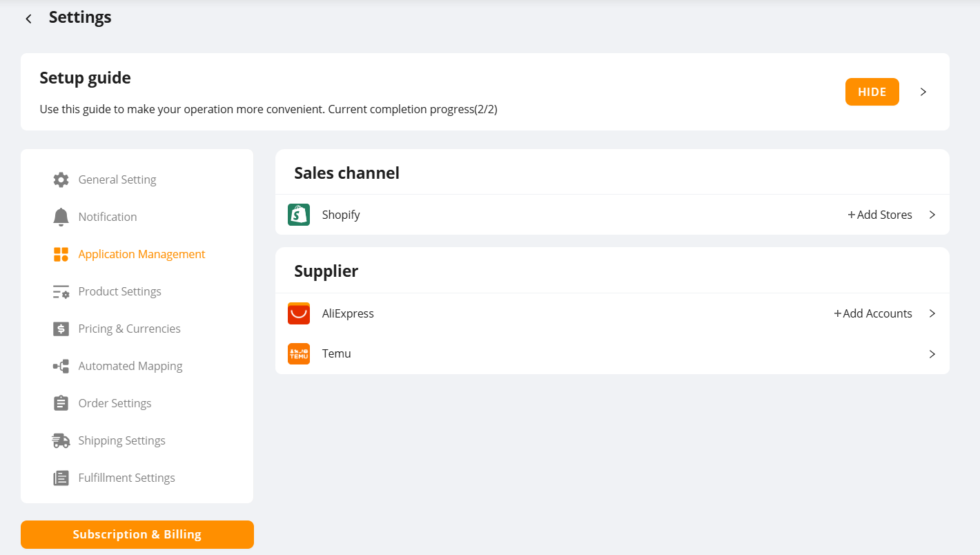Viewport: 980px width, 555px height.
Task: Click the Shopify logo icon
Action: pyautogui.click(x=299, y=215)
